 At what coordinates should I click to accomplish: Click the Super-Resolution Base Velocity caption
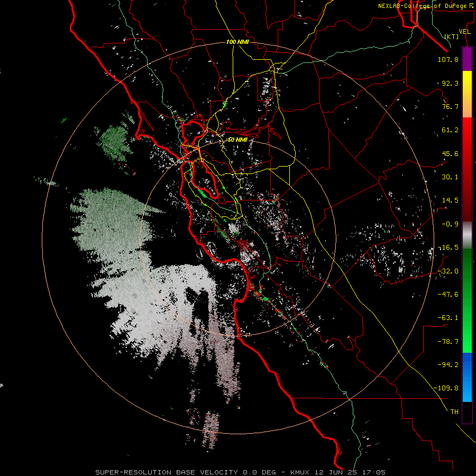(240, 472)
